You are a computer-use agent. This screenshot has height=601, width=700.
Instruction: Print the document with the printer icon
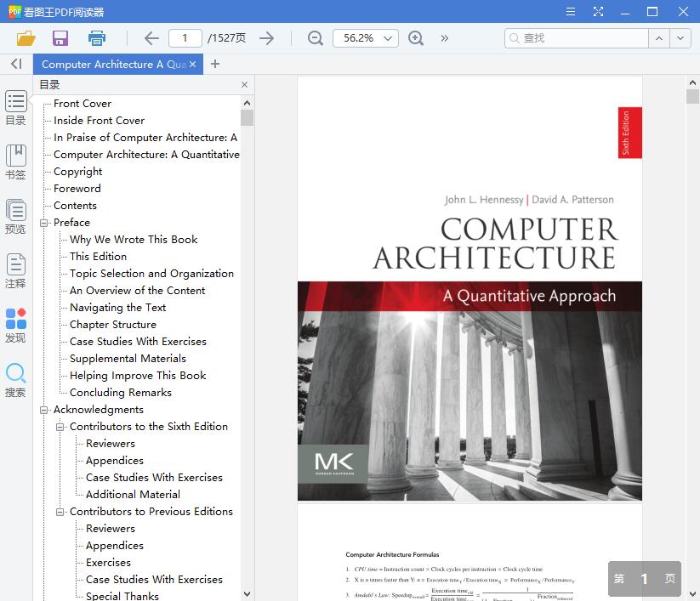(96, 38)
